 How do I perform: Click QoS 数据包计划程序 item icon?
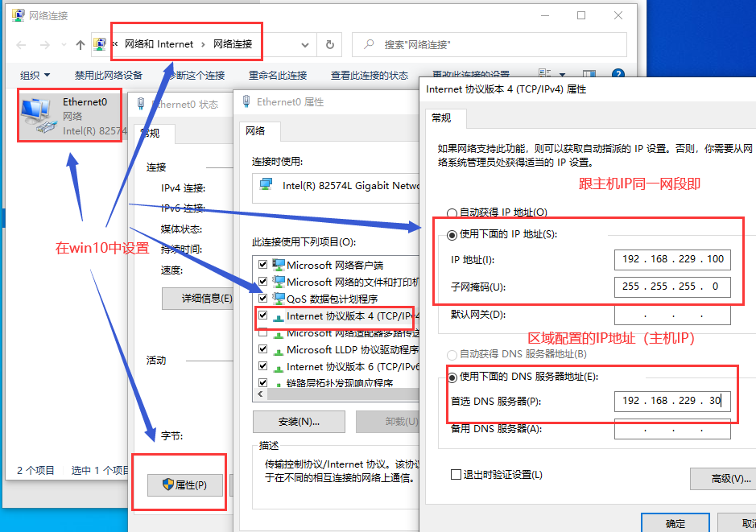(279, 299)
